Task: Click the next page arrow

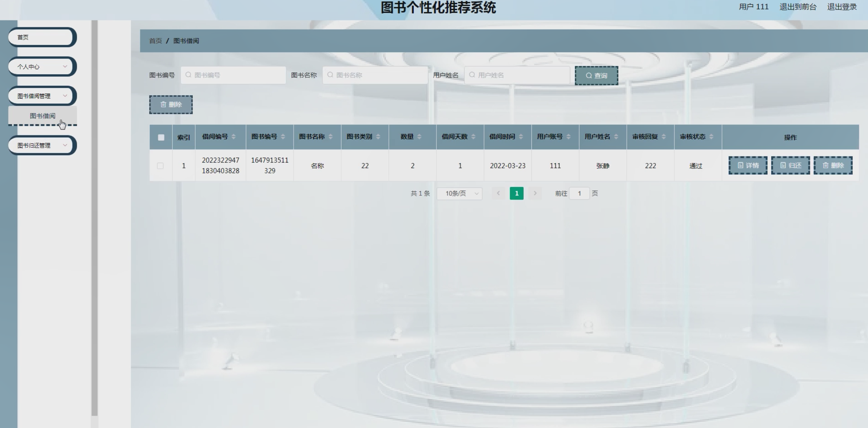Action: (x=535, y=193)
